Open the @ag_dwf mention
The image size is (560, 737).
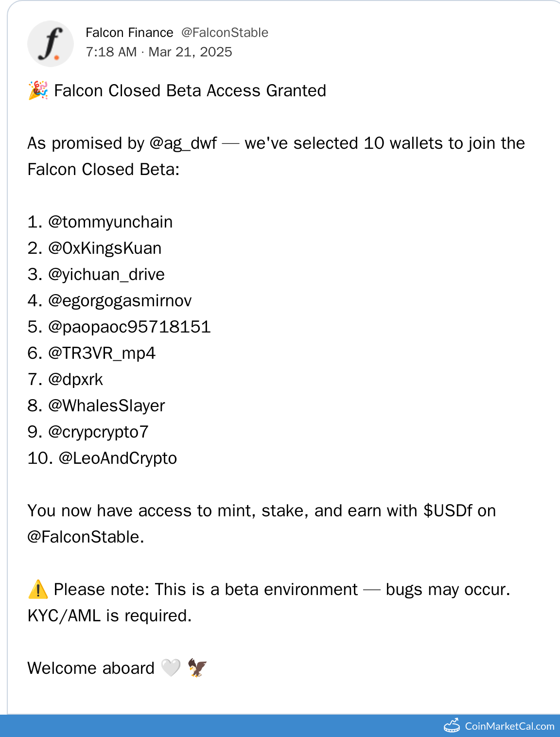point(183,143)
